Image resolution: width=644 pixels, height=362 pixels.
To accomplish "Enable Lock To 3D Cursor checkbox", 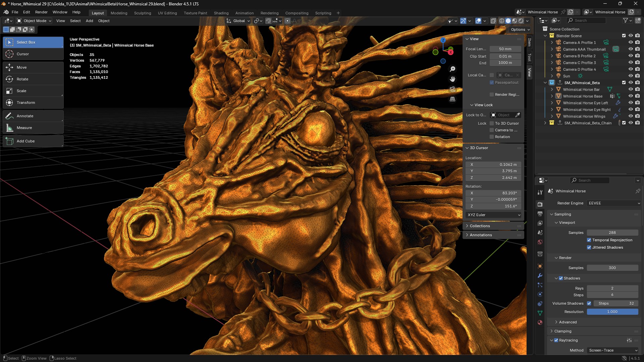I will pos(492,123).
